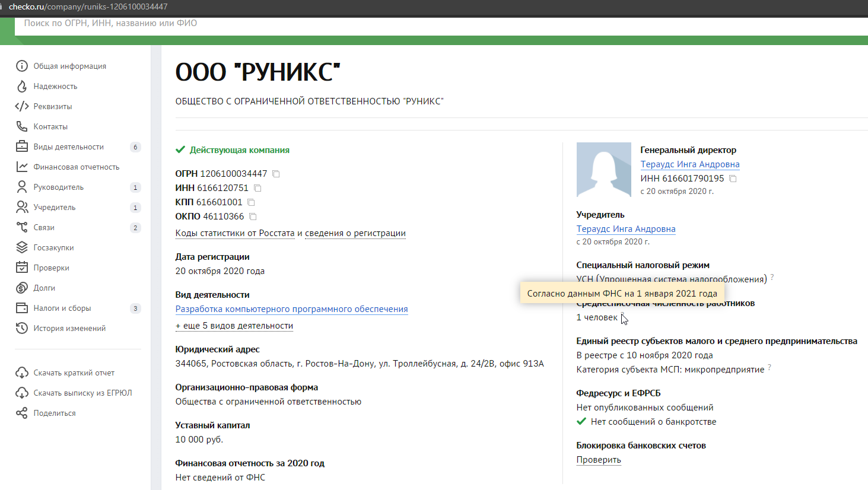Copy the ОКПО value via copy icon
The width and height of the screenshot is (868, 490).
tap(253, 217)
